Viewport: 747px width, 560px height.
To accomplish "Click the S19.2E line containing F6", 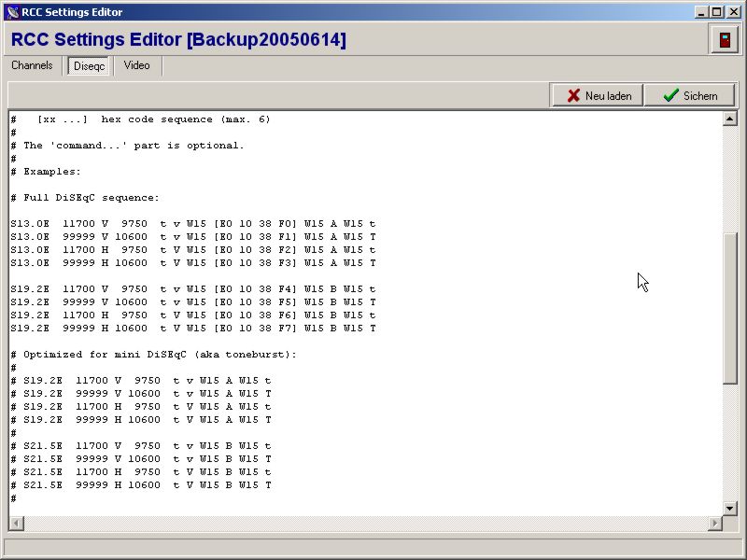I will coord(193,315).
